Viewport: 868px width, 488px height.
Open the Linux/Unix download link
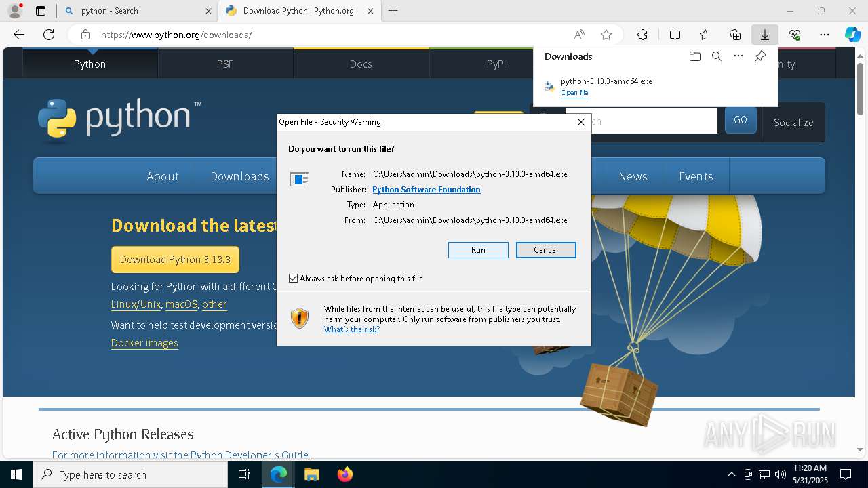(136, 304)
